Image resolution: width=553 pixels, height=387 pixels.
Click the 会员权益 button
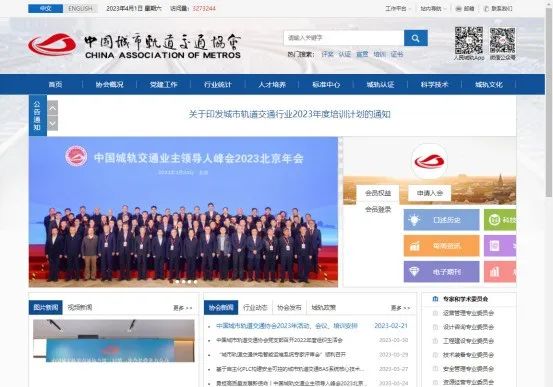[x=378, y=193]
